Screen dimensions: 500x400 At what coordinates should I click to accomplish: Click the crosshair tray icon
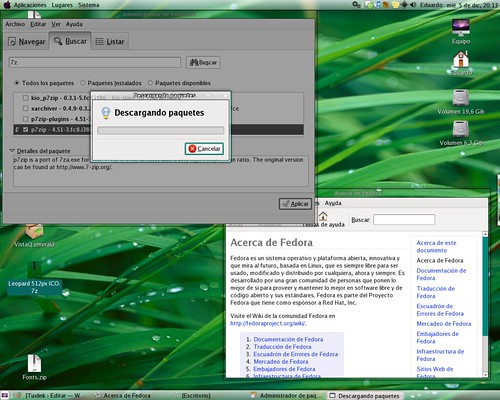tap(404, 5)
